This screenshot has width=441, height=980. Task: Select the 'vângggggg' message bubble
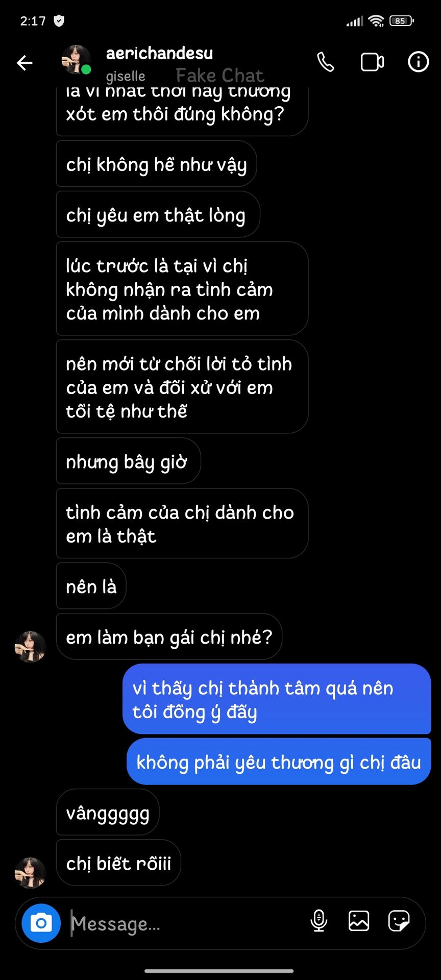click(x=108, y=812)
